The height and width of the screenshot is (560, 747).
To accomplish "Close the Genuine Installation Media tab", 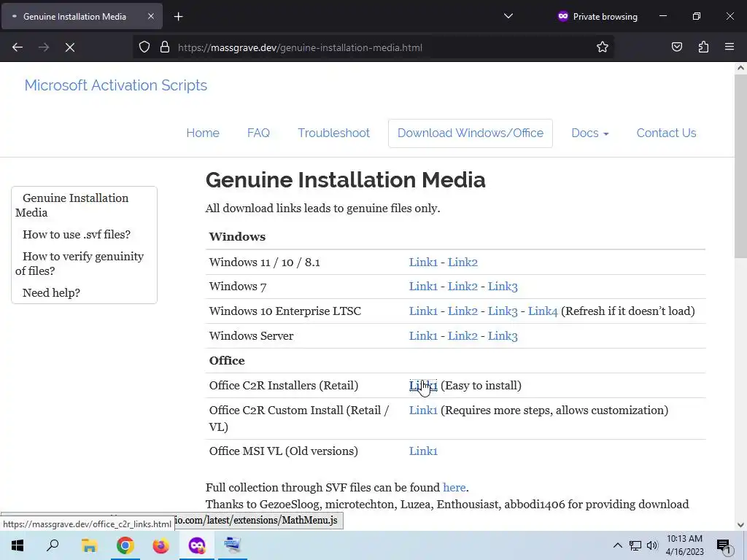I will point(150,17).
